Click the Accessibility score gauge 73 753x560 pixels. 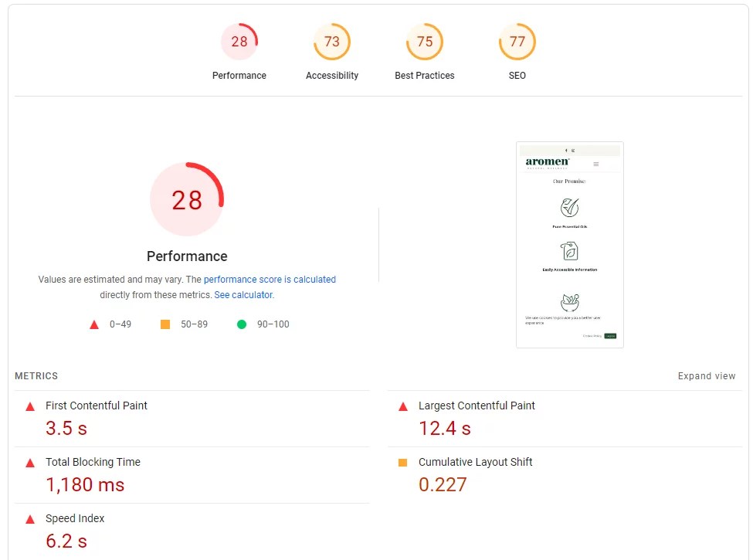point(332,42)
